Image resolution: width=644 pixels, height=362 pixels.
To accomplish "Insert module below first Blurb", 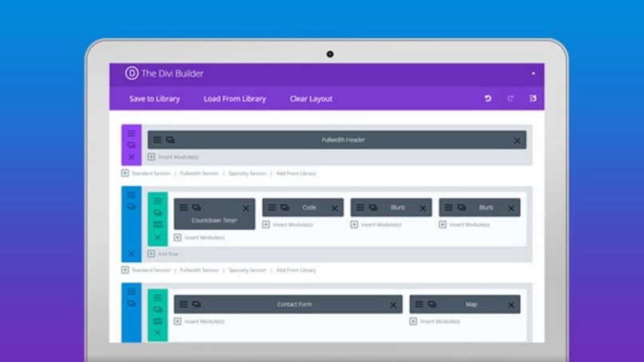I will 376,225.
